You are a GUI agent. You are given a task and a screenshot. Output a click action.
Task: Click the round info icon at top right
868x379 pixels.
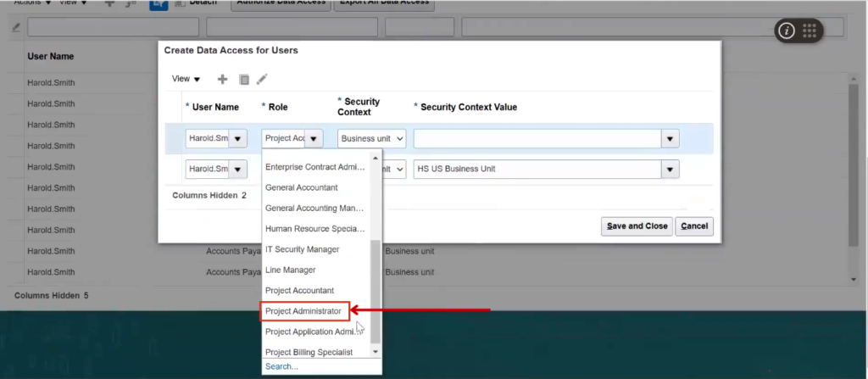[x=787, y=31]
